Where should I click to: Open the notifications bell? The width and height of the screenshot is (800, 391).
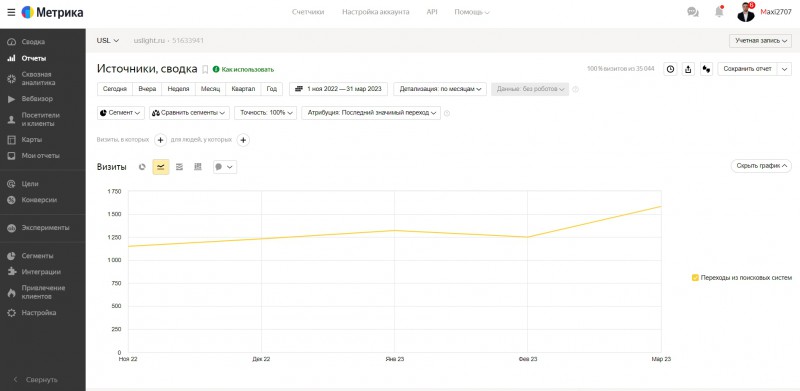click(x=719, y=12)
